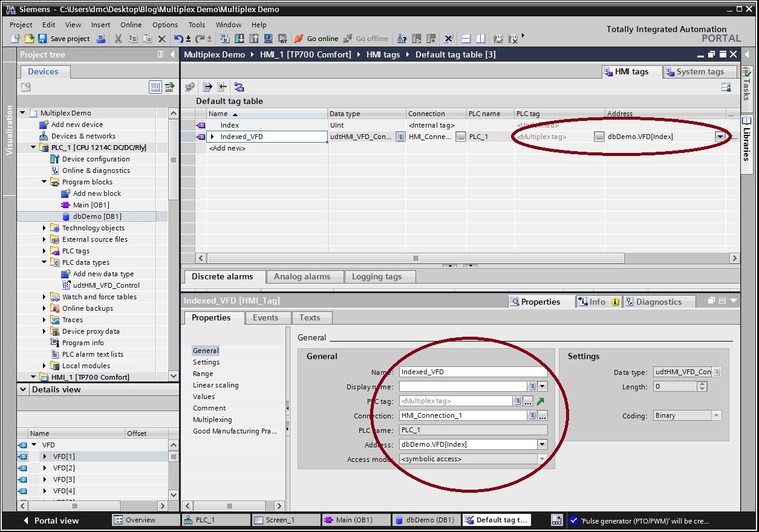Click the New project toolbar icon
759x532 pixels.
pyautogui.click(x=16, y=39)
